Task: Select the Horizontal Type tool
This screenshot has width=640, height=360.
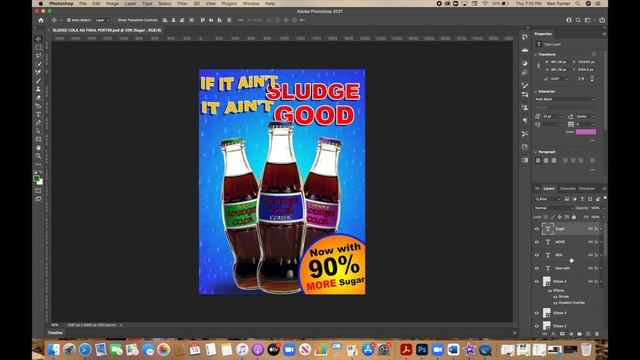Action: coord(38,114)
